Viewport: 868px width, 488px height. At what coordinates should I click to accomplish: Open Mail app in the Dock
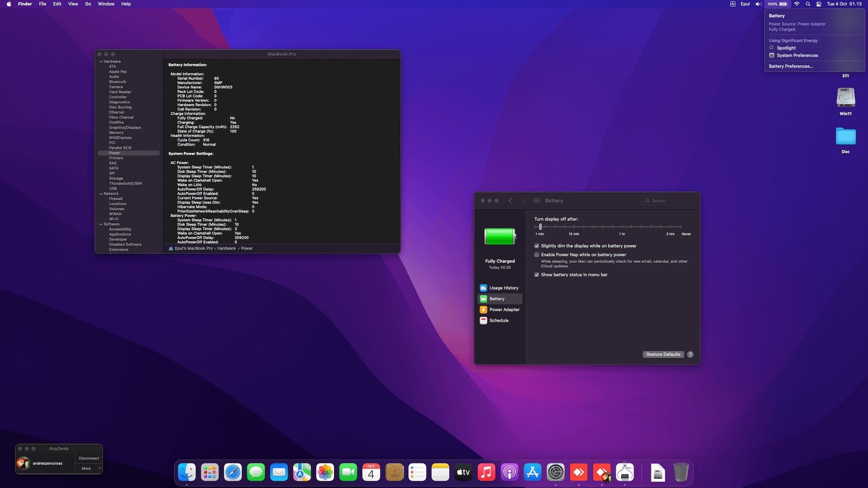coord(279,472)
